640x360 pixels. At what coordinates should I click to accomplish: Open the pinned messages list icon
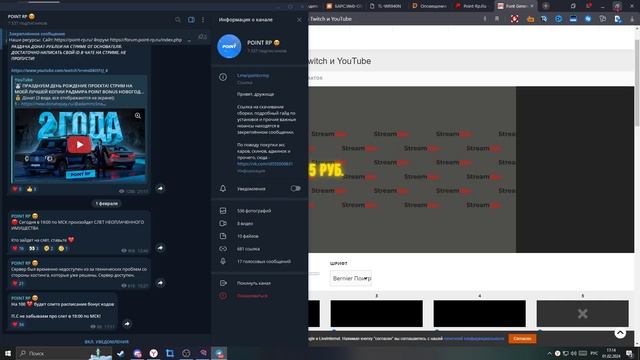(202, 37)
